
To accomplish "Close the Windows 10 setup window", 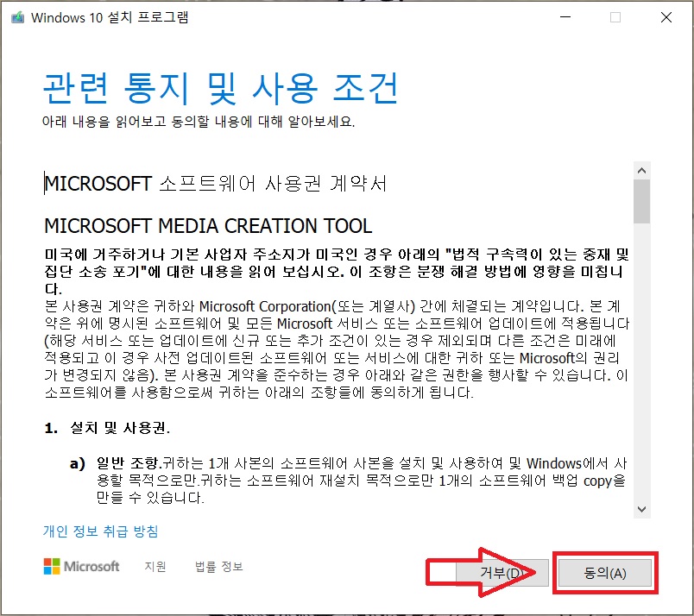I will 666,17.
